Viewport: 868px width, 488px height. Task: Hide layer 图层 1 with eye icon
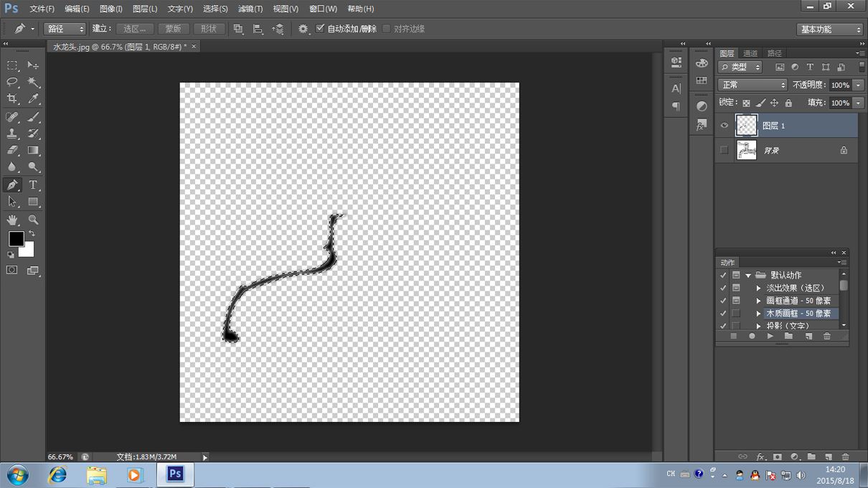[x=724, y=126]
